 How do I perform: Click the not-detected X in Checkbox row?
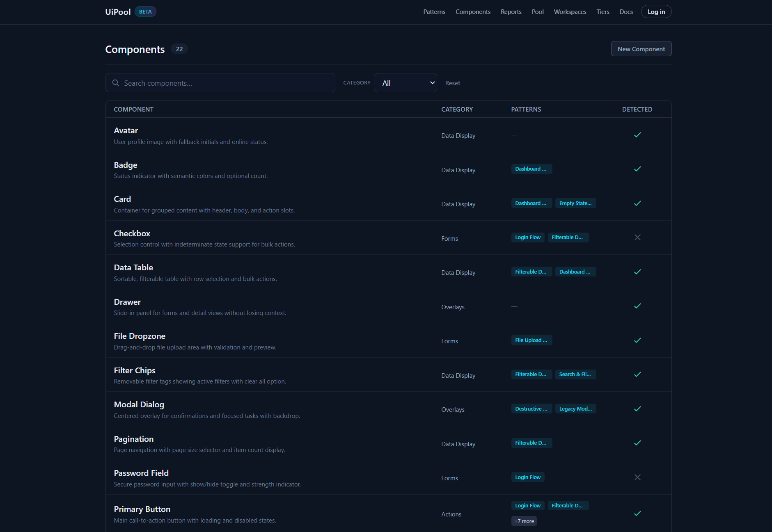637,237
